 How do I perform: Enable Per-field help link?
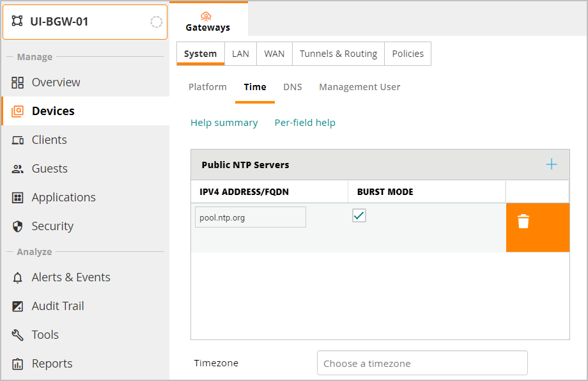click(305, 123)
